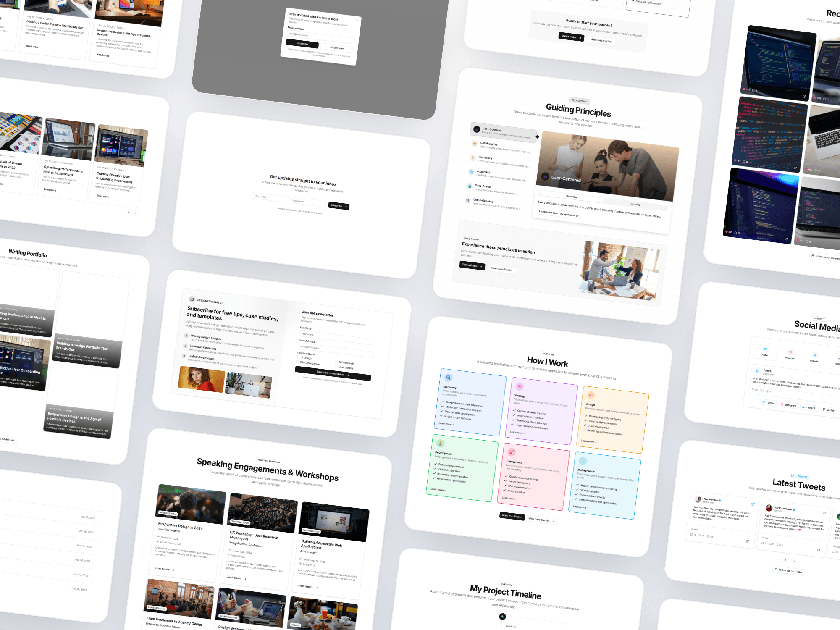
Task: Click the Designer's Digest envelope icon
Action: tap(192, 299)
